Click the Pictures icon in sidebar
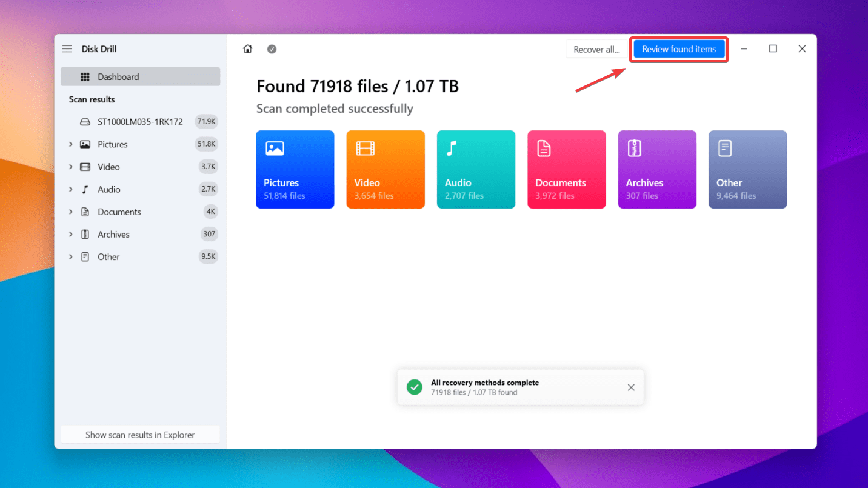This screenshot has width=868, height=488. tap(85, 144)
